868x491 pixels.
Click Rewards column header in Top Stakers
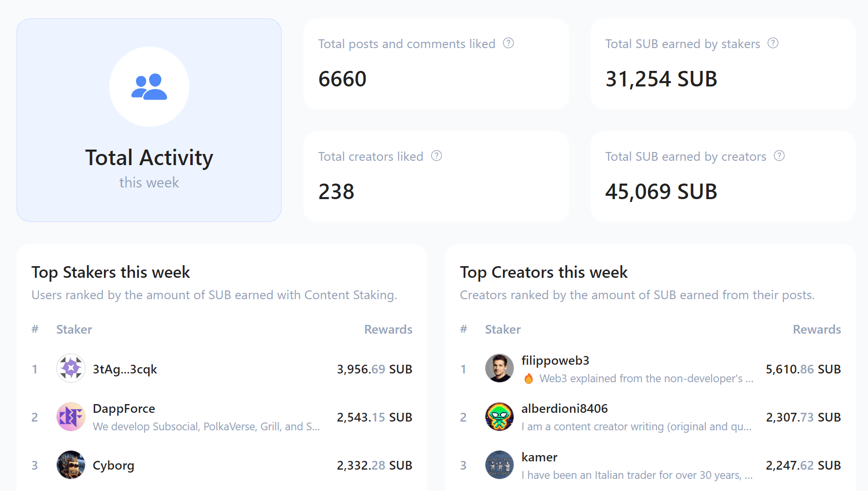click(388, 329)
